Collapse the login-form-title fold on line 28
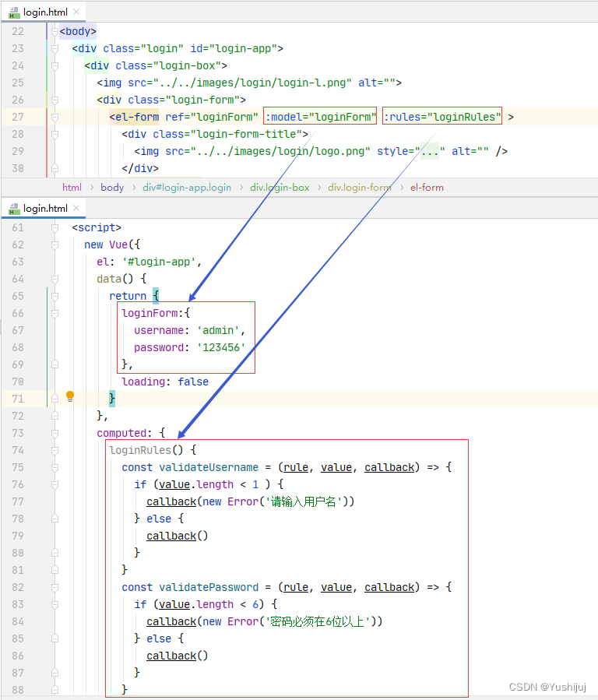This screenshot has width=598, height=700. coord(55,135)
